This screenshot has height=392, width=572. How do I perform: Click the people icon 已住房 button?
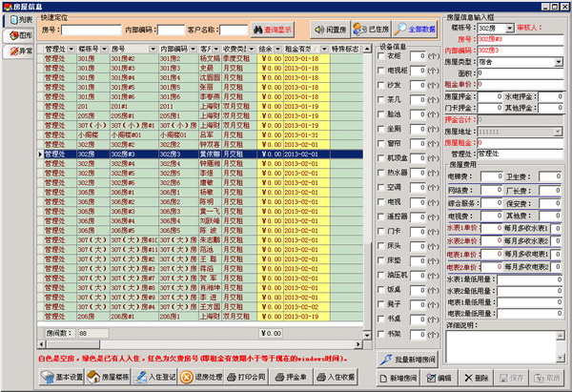click(x=371, y=30)
